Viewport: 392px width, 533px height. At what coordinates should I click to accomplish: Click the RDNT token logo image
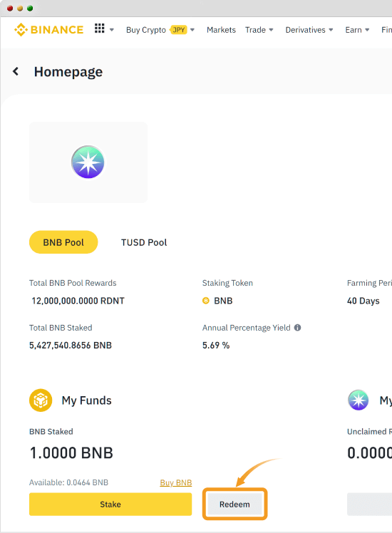88,162
